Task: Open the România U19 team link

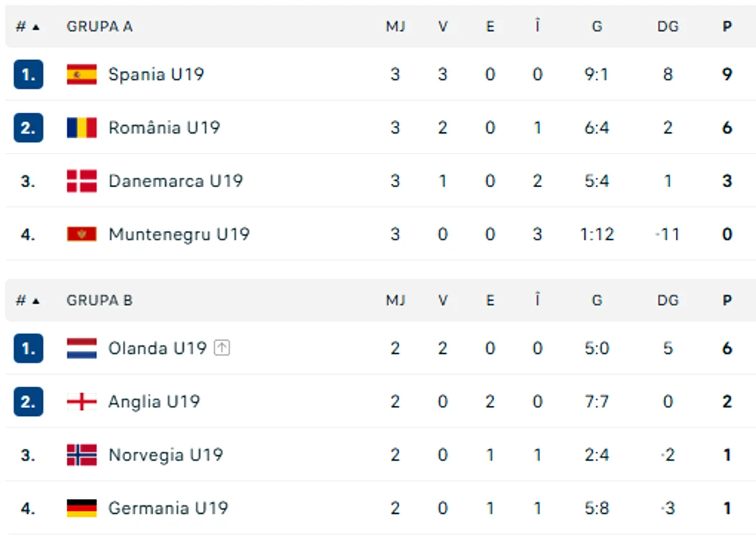Action: tap(164, 128)
